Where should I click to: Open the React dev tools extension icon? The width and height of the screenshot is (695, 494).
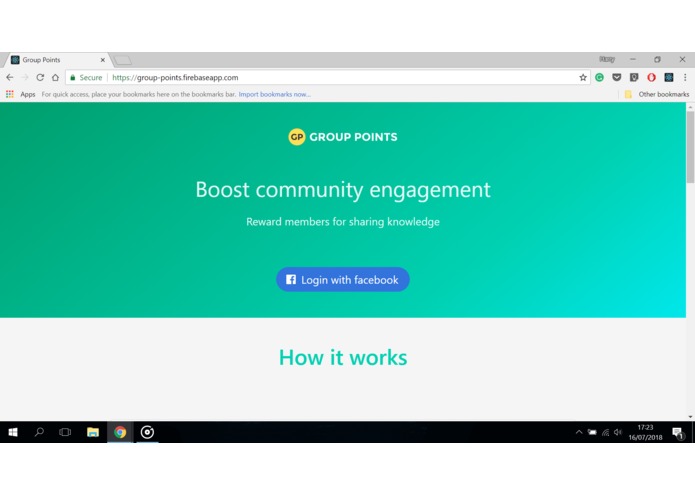[x=669, y=78]
